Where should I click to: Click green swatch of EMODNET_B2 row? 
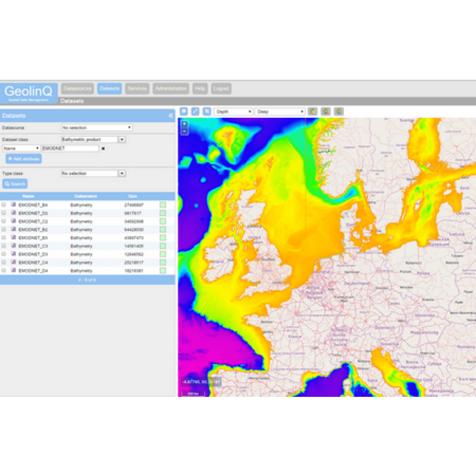tap(163, 230)
